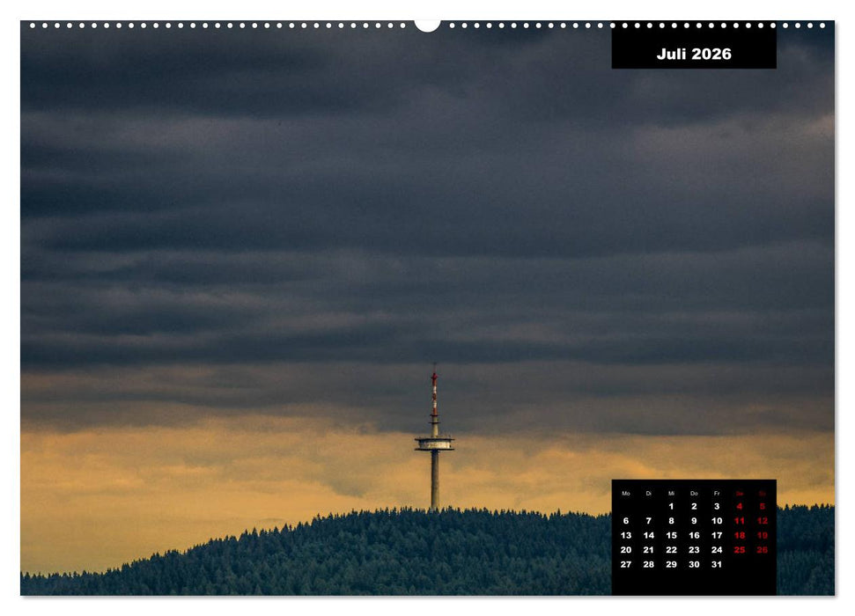855x616 pixels.
Task: Click date 15 at the grid center
Action: (671, 534)
